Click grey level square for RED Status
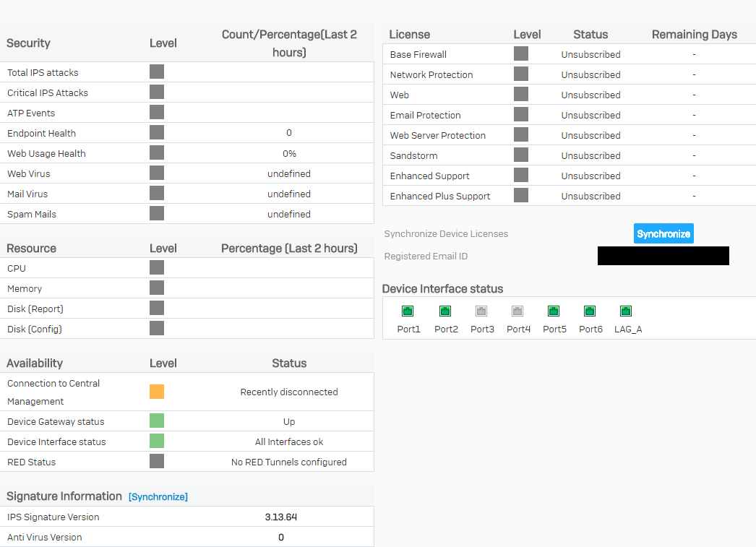Image resolution: width=756 pixels, height=547 pixels. click(x=157, y=461)
